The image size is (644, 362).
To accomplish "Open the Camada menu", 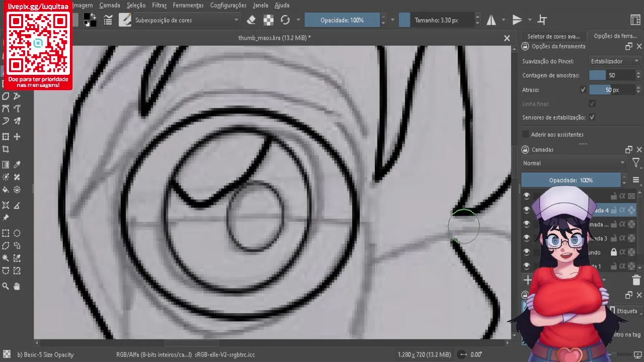I will click(110, 5).
